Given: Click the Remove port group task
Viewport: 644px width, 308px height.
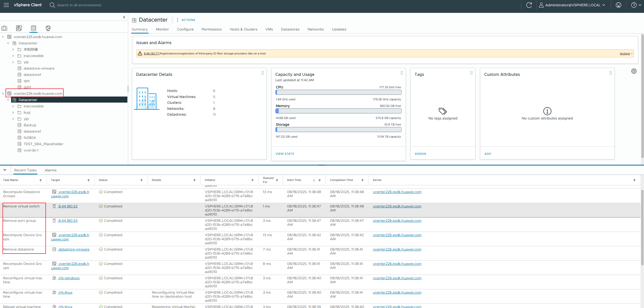Looking at the screenshot, I should coord(19,221).
